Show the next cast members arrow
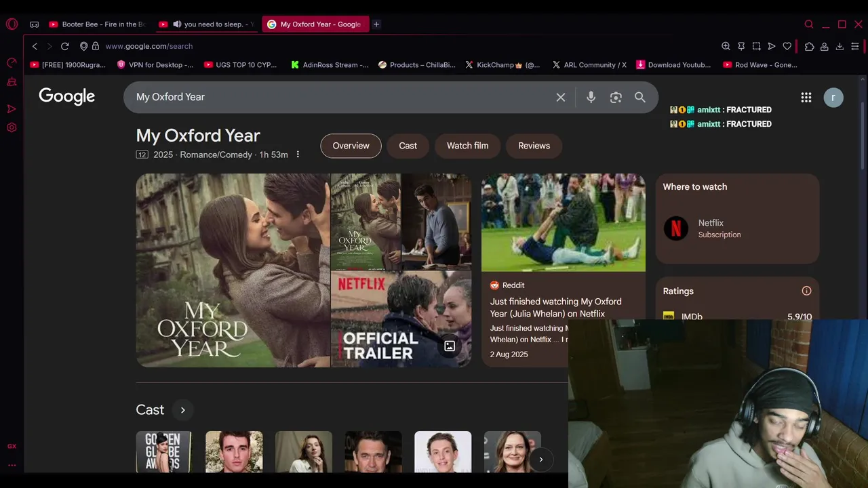Image resolution: width=868 pixels, height=488 pixels. pyautogui.click(x=540, y=460)
